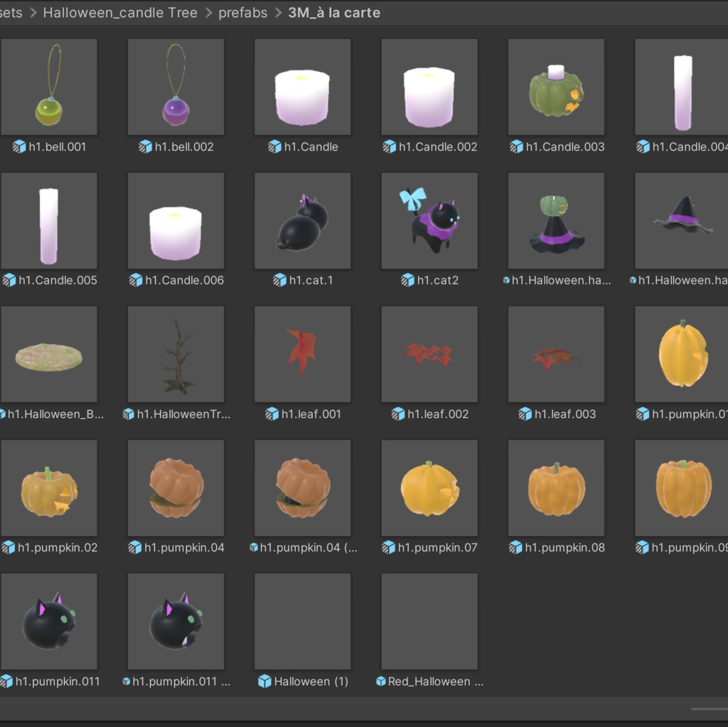Select the h1.Candle.002 prefab

point(429,87)
